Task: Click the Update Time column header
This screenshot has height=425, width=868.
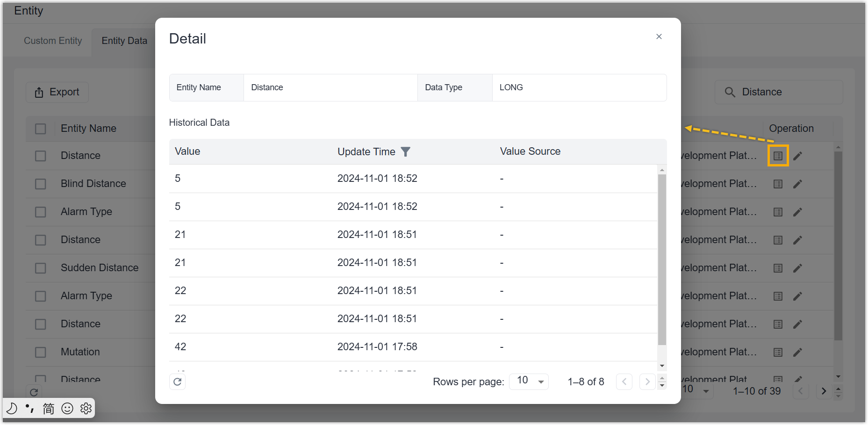Action: (x=366, y=151)
